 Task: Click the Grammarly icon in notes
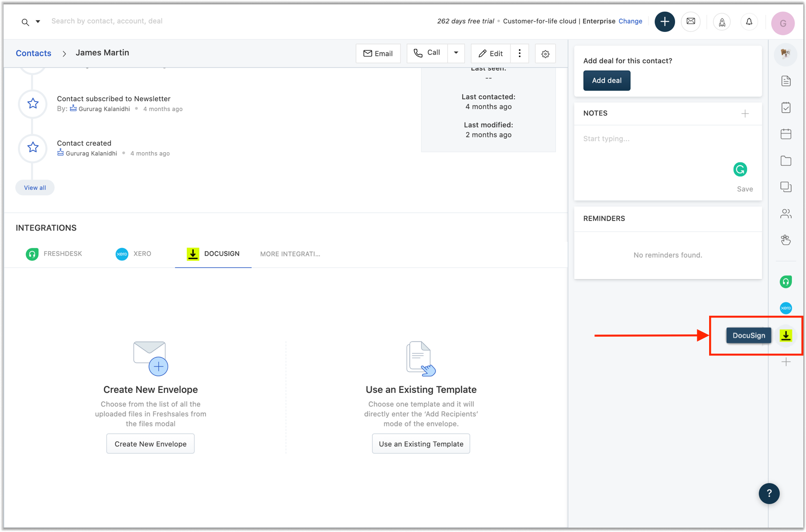click(x=740, y=169)
